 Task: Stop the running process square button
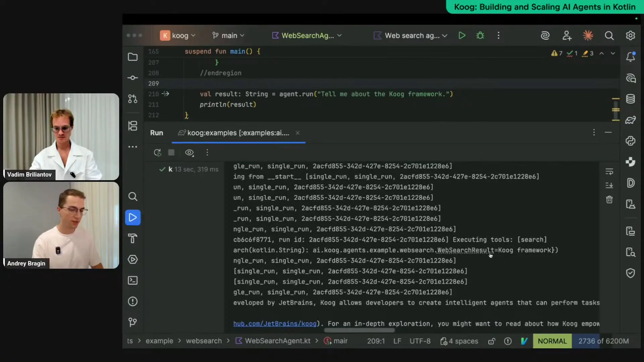coord(171,153)
